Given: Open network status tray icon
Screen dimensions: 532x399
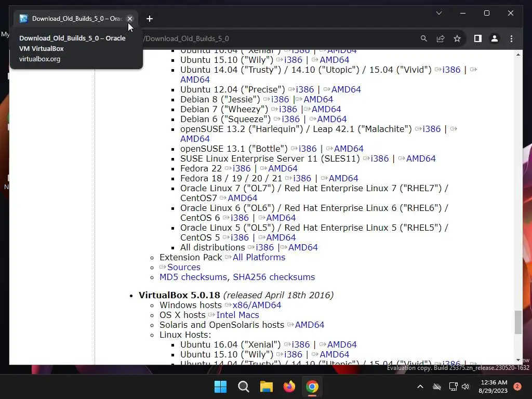Looking at the screenshot, I should 453,387.
